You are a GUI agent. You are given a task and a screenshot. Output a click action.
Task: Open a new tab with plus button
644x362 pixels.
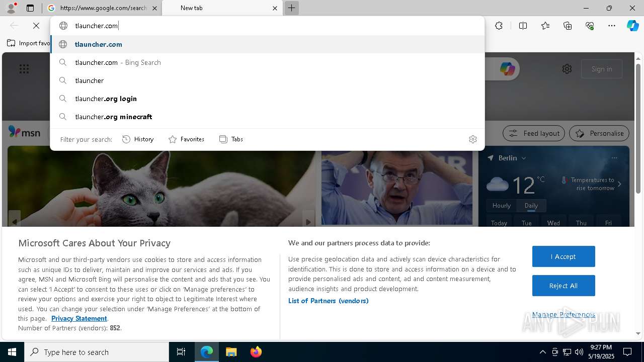click(292, 8)
